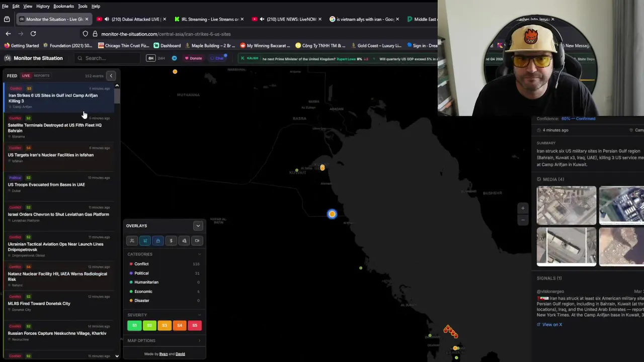Open the Chat button

point(217,58)
